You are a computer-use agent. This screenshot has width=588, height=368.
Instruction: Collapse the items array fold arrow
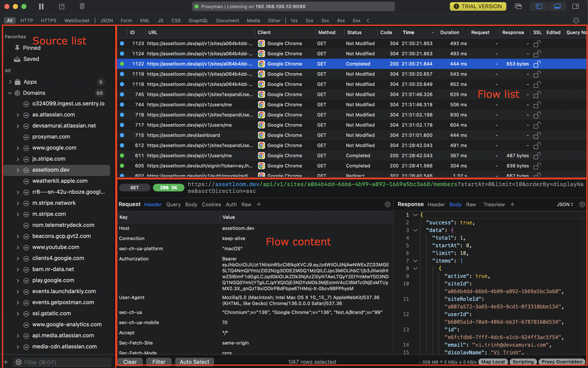pyautogui.click(x=416, y=261)
